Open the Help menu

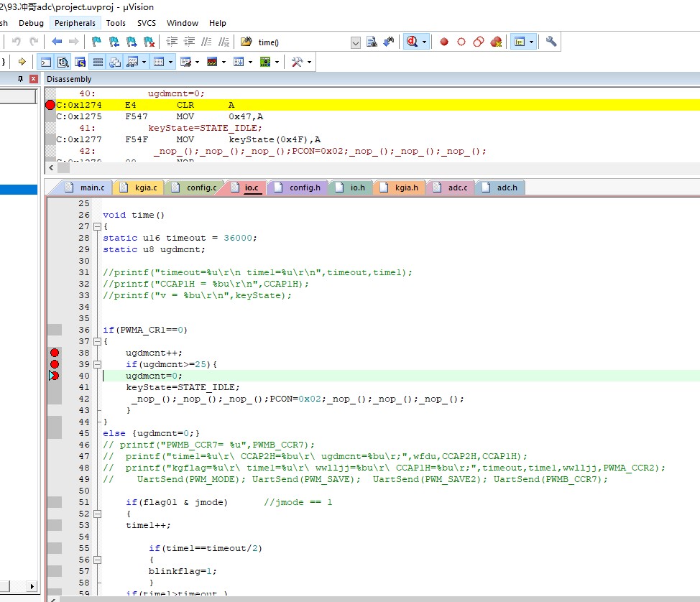tap(218, 23)
